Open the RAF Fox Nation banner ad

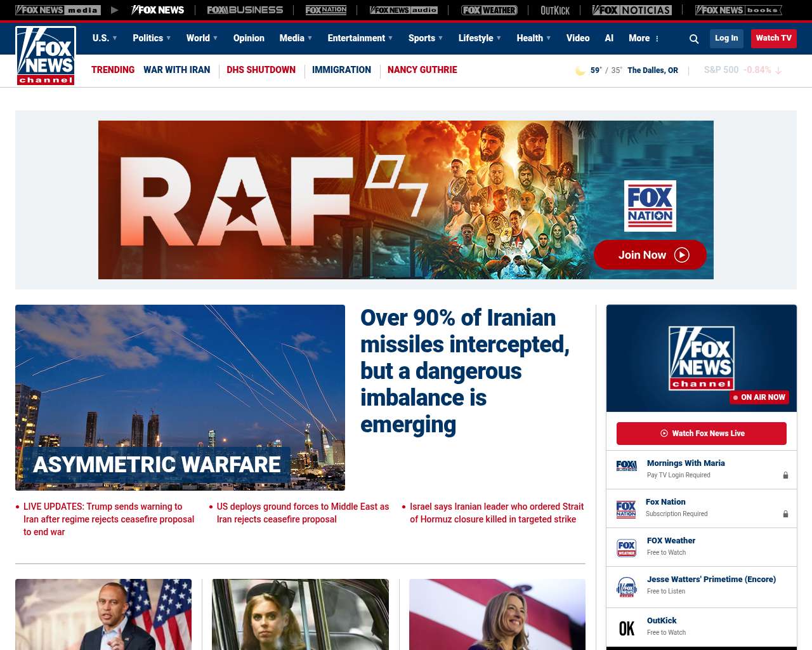point(406,200)
